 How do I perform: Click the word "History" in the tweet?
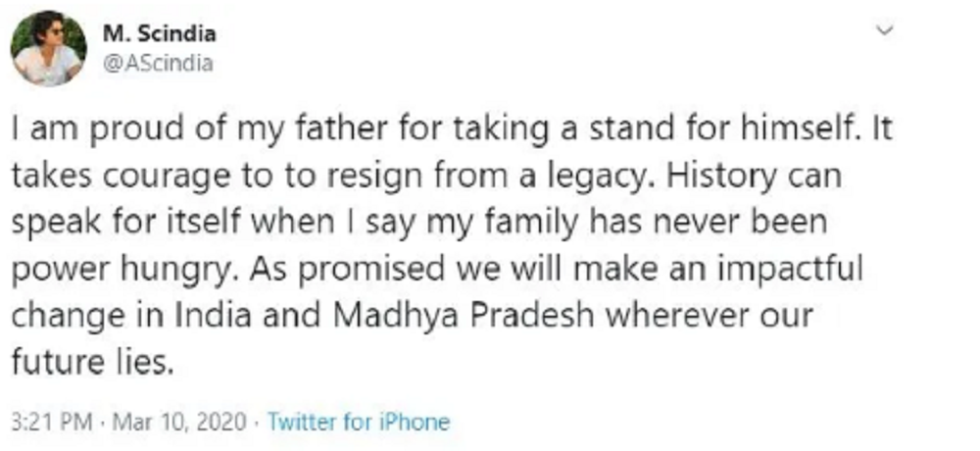tap(721, 177)
